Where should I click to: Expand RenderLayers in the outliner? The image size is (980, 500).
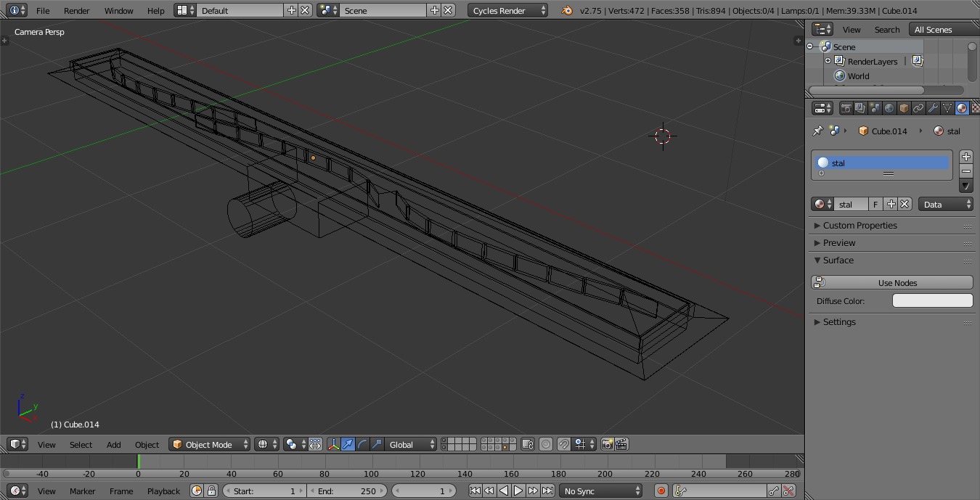click(x=828, y=61)
